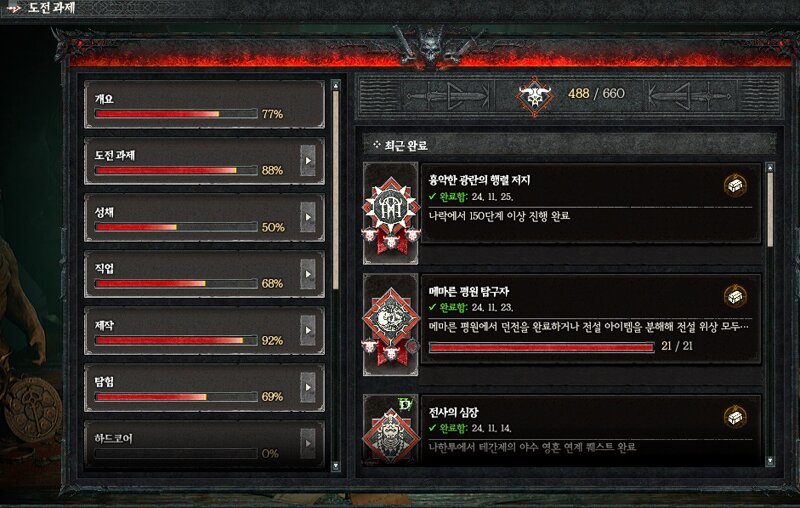Click the achievements list scroll up arrow
800x508 pixels.
point(770,167)
